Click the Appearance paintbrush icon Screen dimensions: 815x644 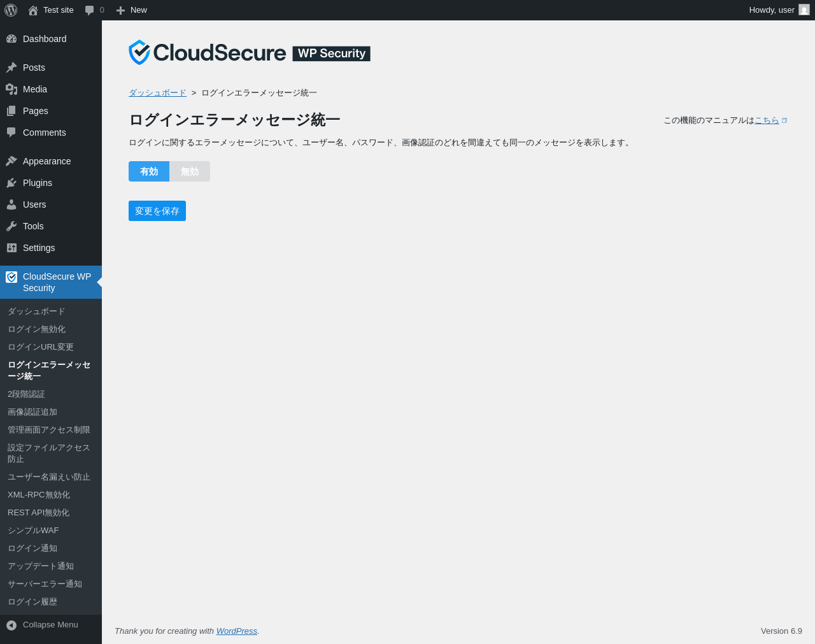coord(11,161)
